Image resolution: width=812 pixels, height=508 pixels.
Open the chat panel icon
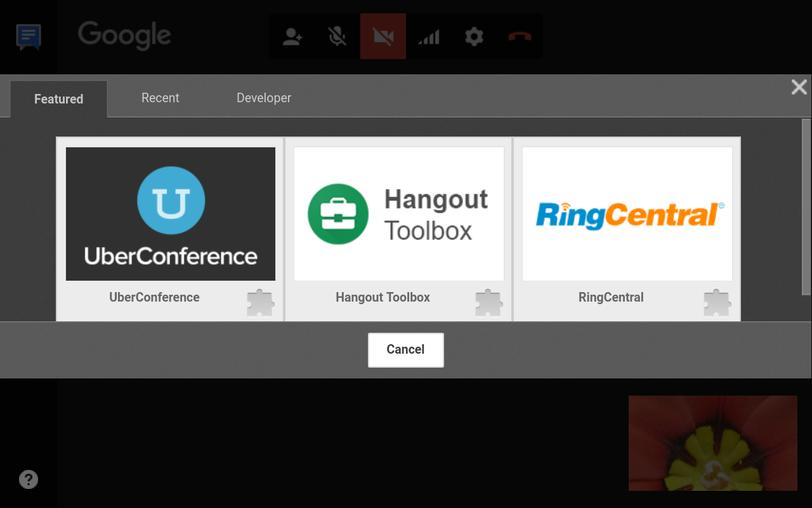29,37
